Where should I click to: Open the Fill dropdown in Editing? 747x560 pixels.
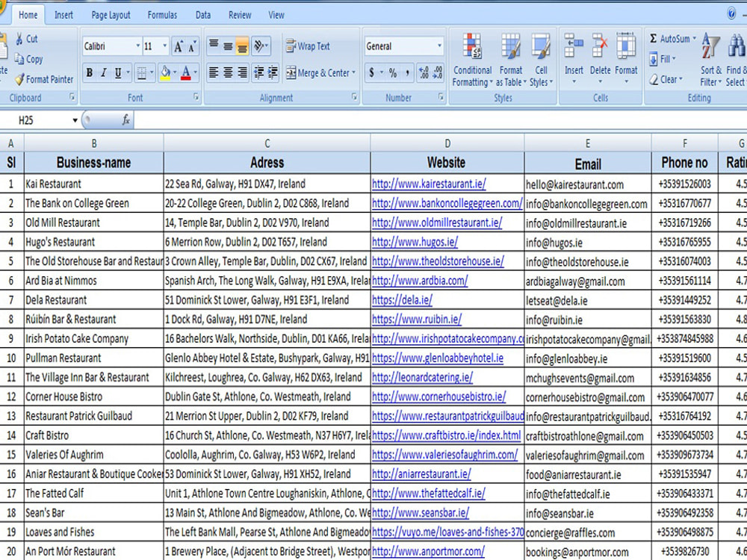(663, 59)
